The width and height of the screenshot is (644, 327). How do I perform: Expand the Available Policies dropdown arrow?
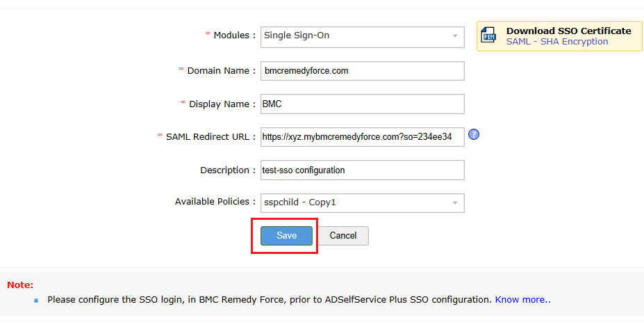455,203
